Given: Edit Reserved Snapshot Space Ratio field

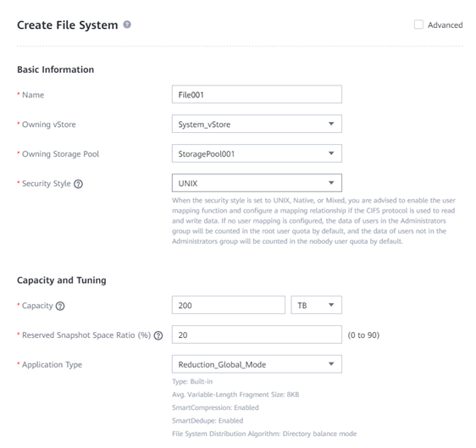Looking at the screenshot, I should click(x=257, y=335).
